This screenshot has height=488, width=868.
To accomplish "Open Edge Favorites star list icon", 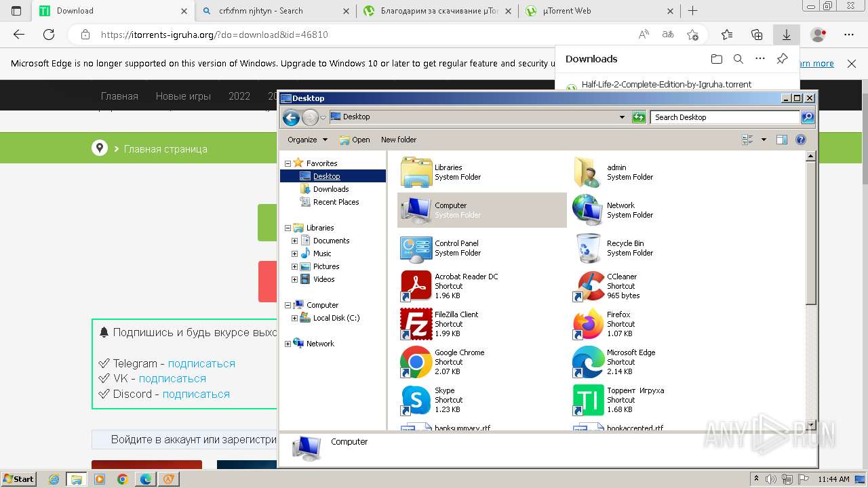I will (x=727, y=35).
